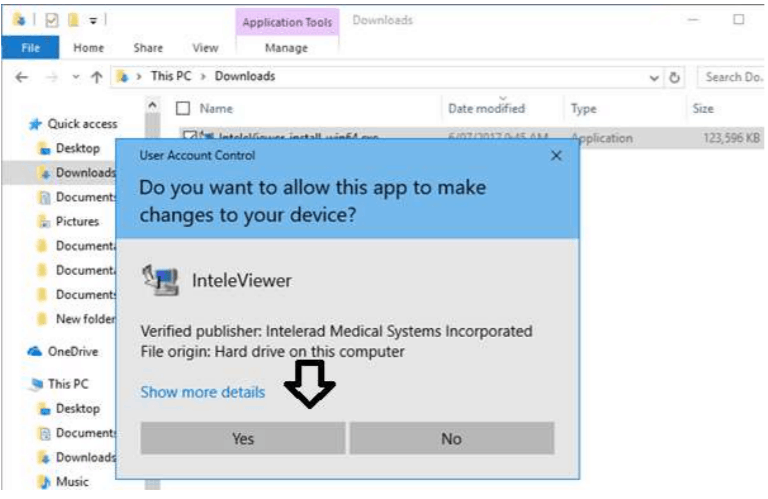Maximize the Explorer window

[739, 20]
